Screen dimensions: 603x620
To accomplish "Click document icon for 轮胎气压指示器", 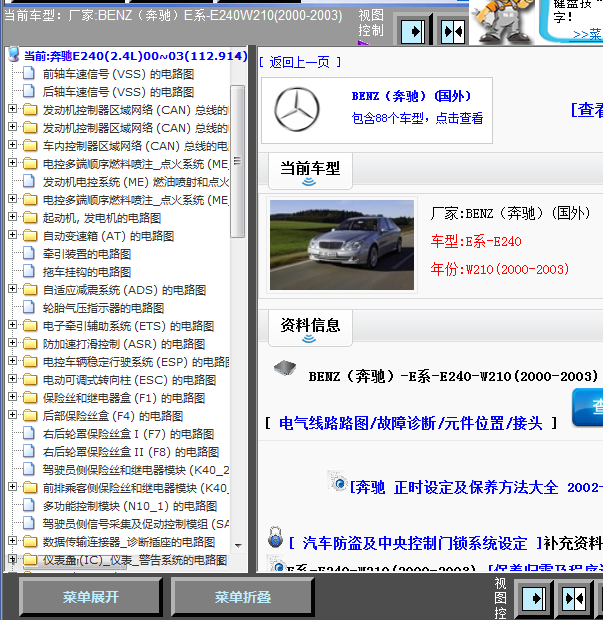I will (28, 307).
